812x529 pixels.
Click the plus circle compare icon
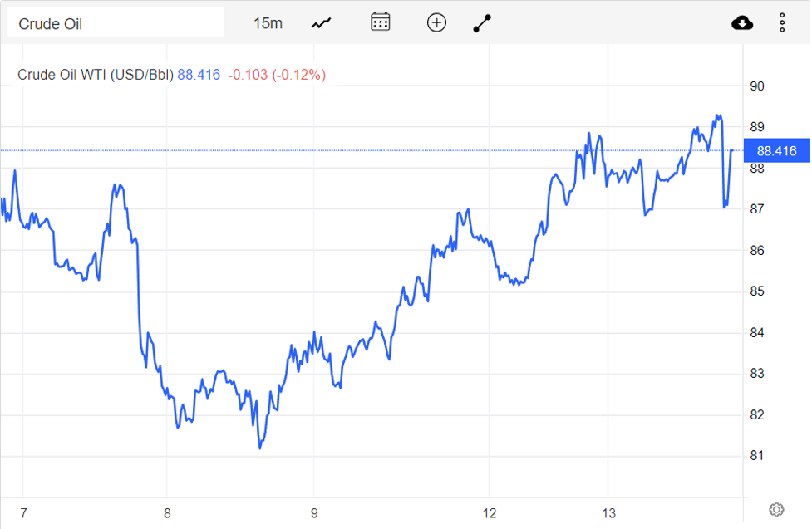click(436, 22)
